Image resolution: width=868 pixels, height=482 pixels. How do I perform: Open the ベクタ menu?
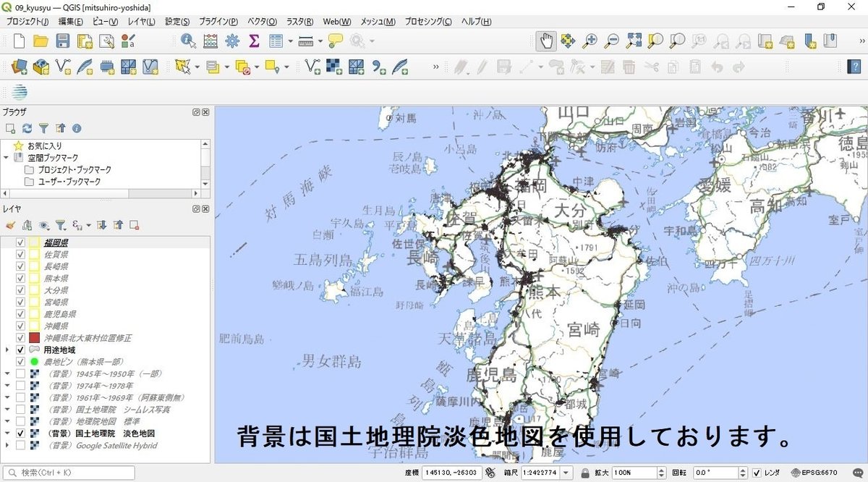263,22
